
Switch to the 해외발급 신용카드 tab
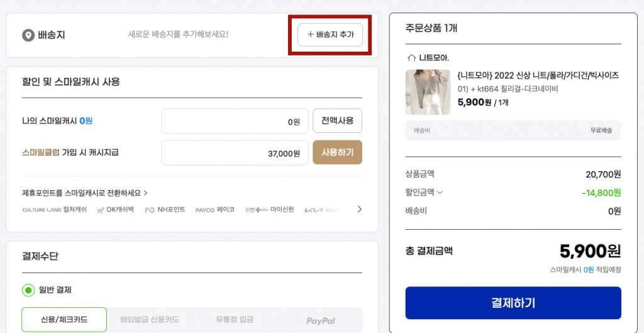pyautogui.click(x=149, y=320)
